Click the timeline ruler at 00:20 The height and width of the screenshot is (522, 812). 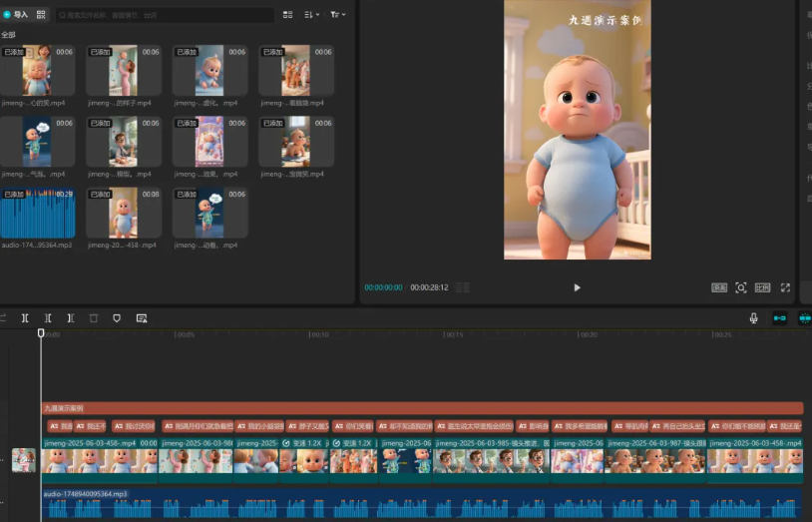point(588,335)
